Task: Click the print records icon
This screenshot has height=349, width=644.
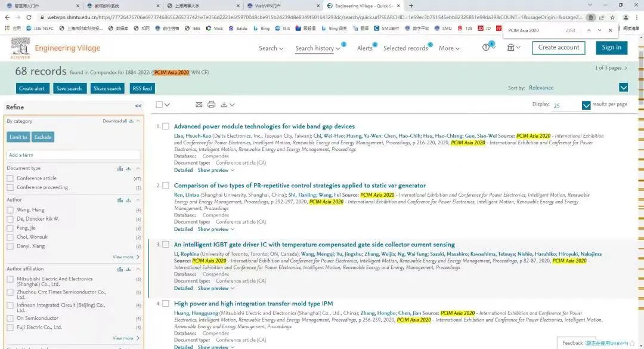Action: pyautogui.click(x=211, y=105)
